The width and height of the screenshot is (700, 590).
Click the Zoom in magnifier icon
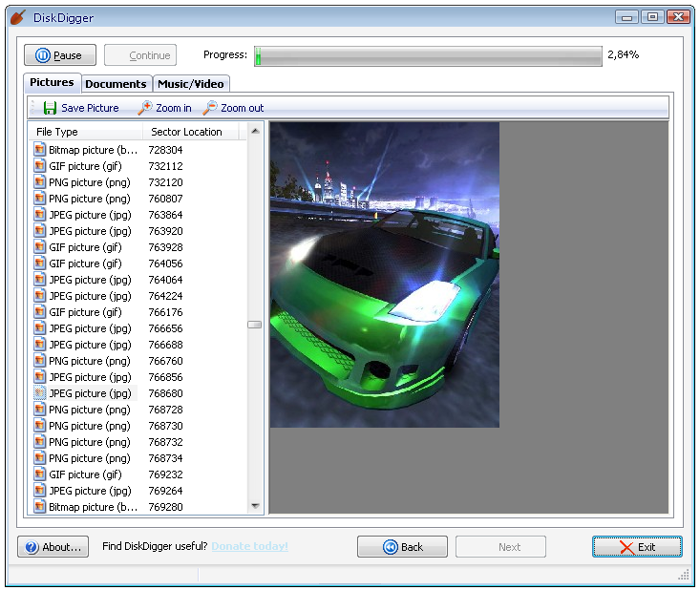pyautogui.click(x=144, y=108)
